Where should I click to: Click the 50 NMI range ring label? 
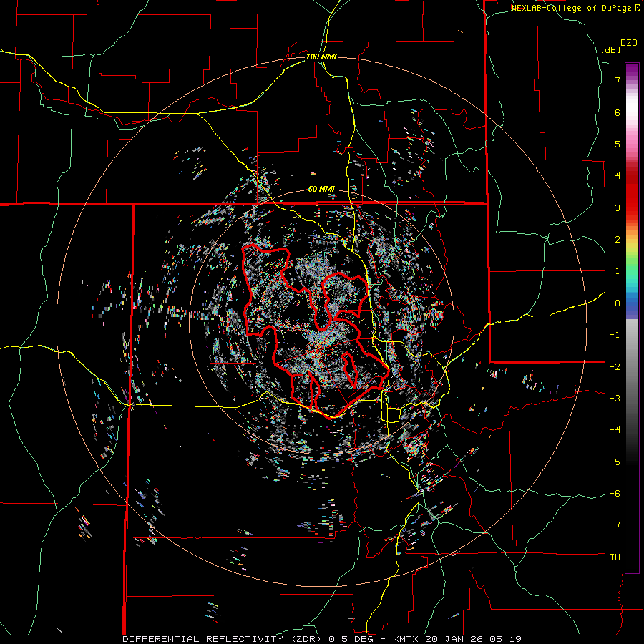click(x=321, y=190)
